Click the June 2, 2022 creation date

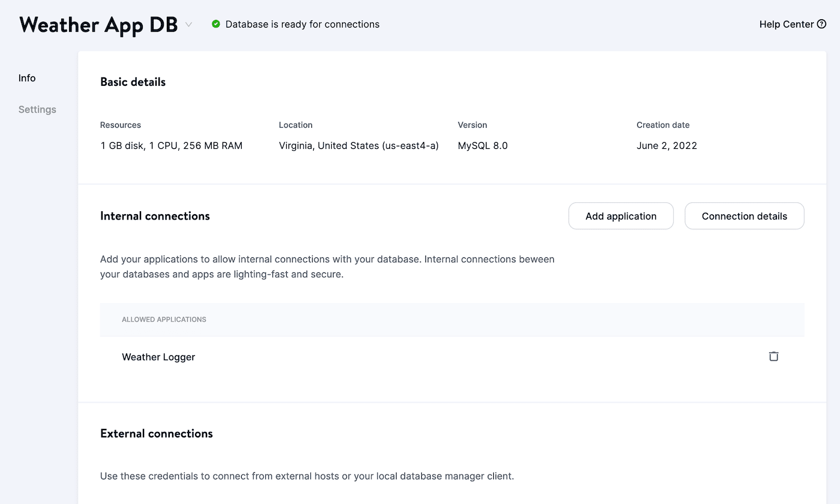coord(667,146)
